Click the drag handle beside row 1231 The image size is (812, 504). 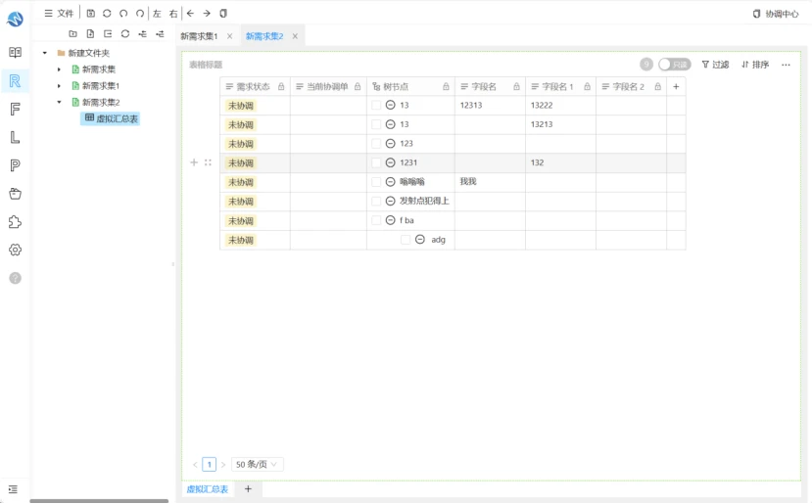click(x=208, y=162)
